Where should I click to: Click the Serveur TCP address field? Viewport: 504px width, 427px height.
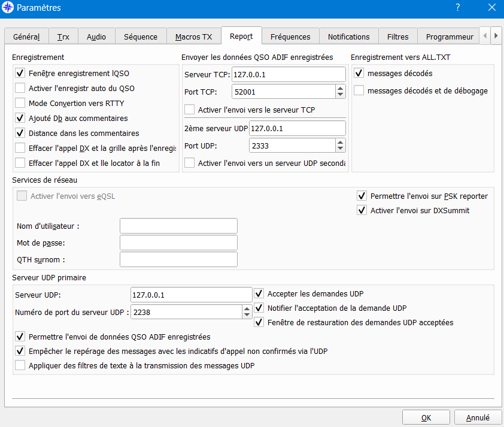tap(289, 74)
